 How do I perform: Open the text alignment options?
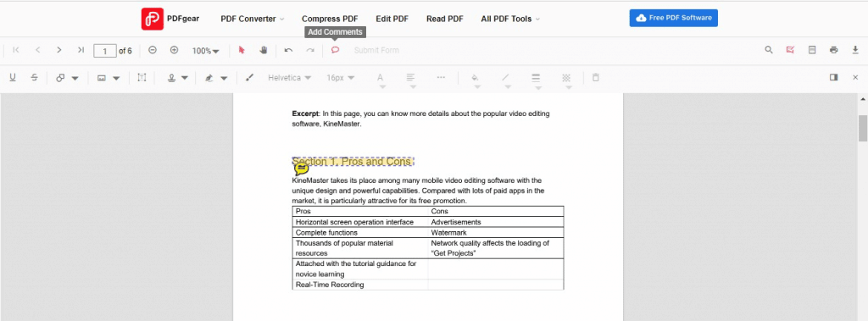(411, 80)
